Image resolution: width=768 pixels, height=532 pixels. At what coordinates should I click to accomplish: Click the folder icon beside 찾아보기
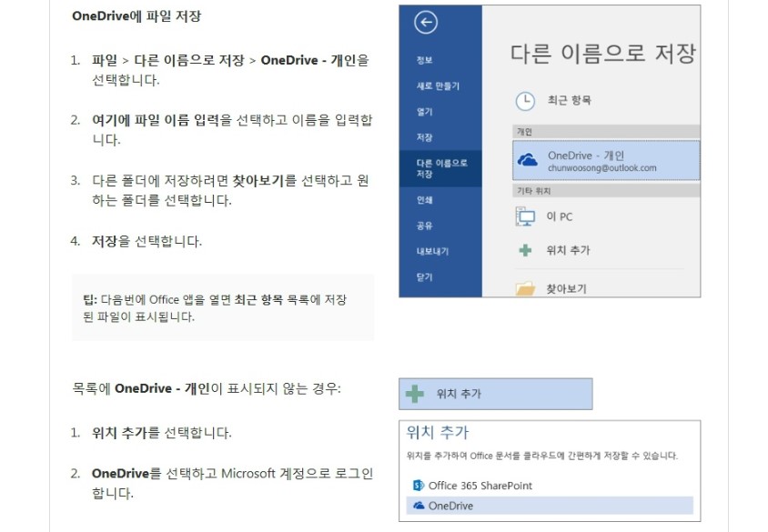525,288
